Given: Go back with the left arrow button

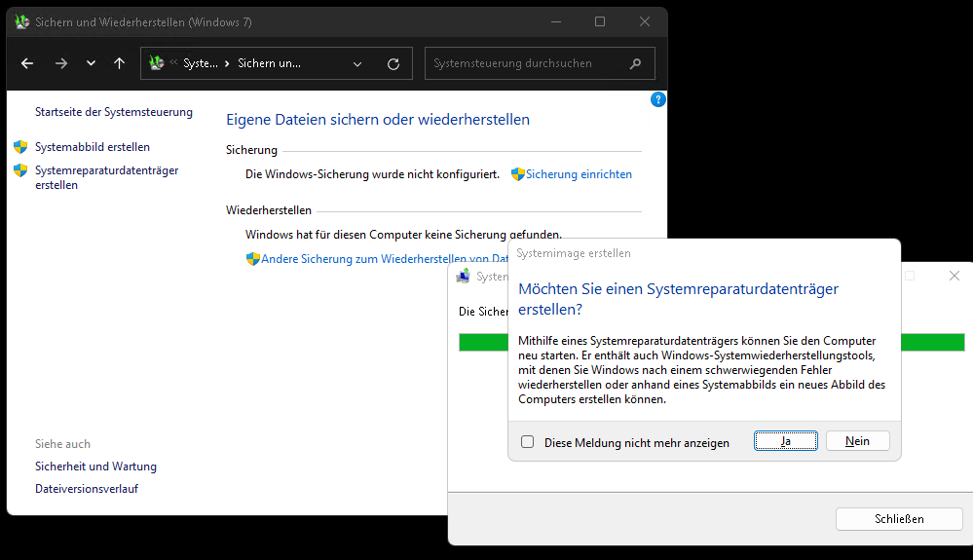Looking at the screenshot, I should pos(27,63).
